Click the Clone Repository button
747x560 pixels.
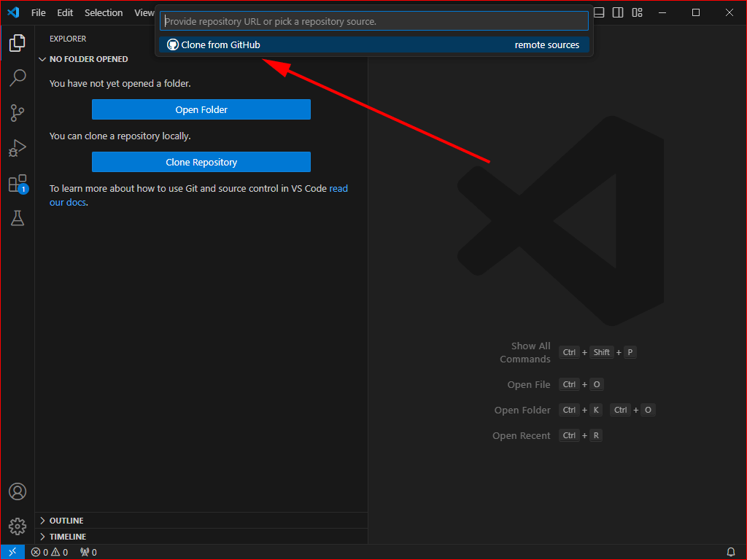point(201,162)
